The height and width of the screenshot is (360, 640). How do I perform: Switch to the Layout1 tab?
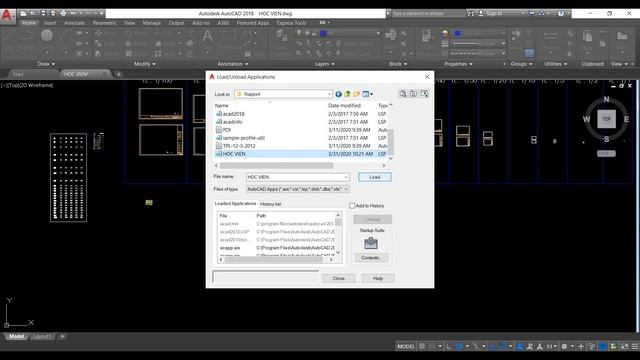click(42, 337)
